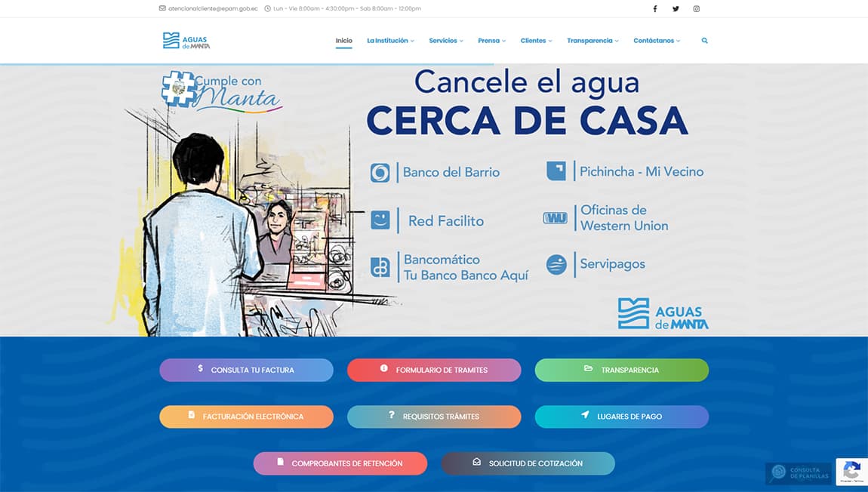Click the Consulta tu Factura button

tap(246, 370)
